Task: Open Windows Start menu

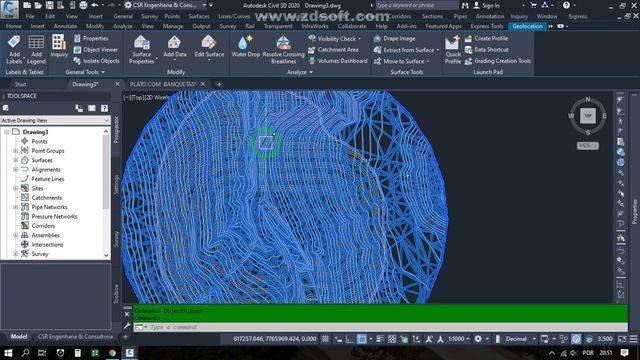Action: tap(7, 353)
